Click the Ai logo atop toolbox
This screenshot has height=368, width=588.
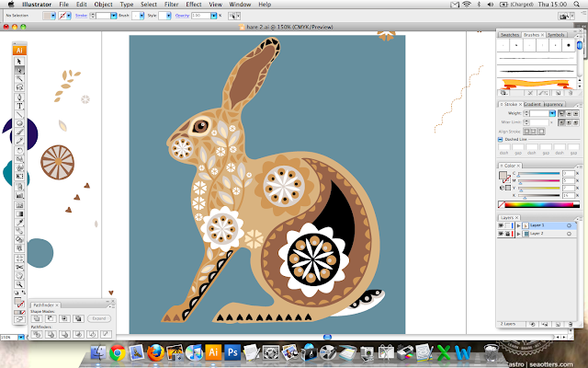click(19, 51)
